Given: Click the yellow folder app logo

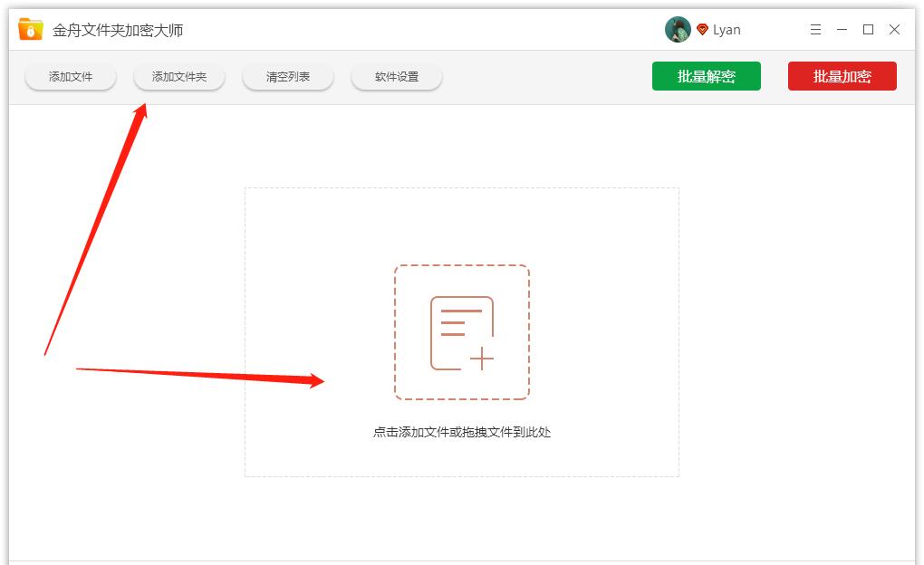Looking at the screenshot, I should click(28, 28).
